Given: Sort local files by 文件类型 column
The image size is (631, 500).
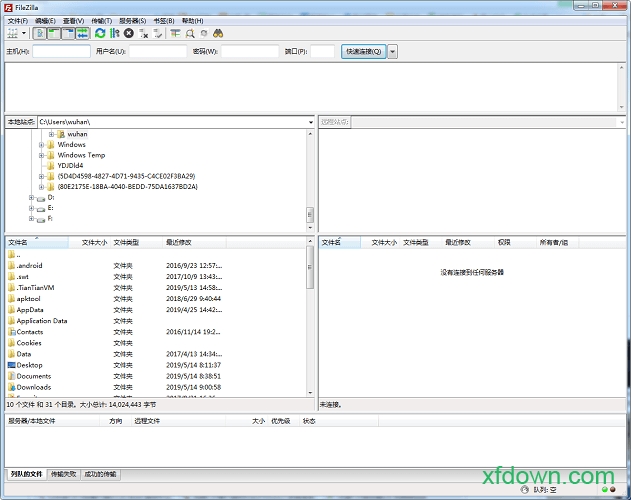Looking at the screenshot, I should pos(137,242).
